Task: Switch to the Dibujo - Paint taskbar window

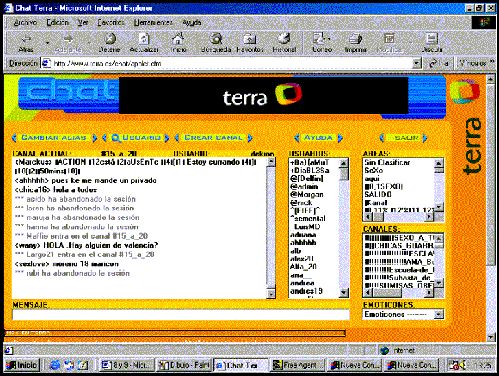Action: (x=184, y=365)
